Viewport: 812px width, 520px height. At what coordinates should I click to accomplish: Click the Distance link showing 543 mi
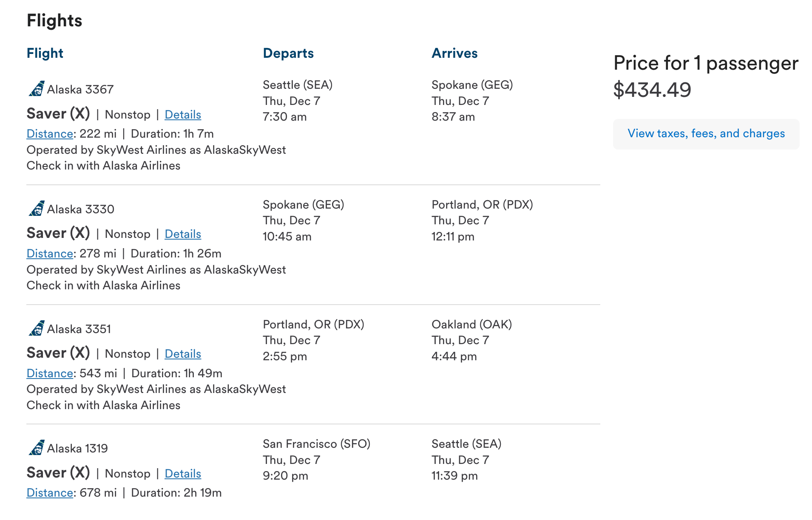pos(50,373)
